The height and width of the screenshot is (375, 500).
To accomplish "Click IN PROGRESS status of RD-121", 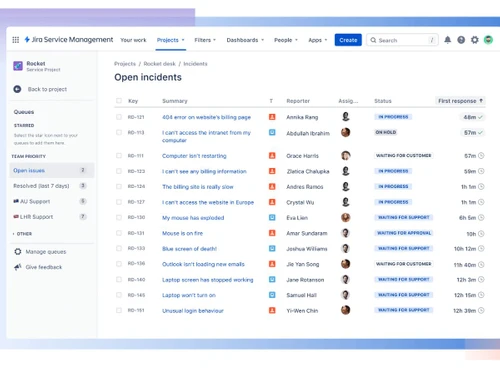I will [393, 117].
